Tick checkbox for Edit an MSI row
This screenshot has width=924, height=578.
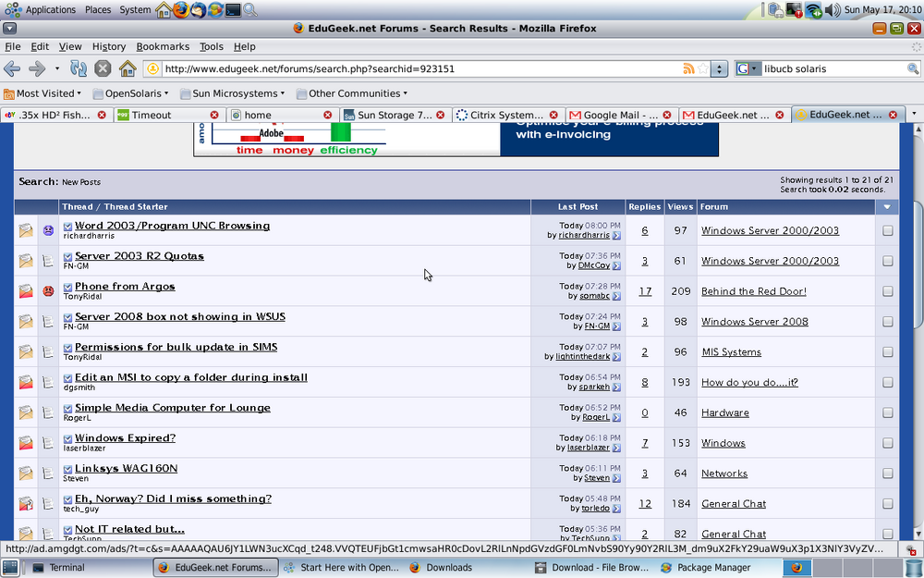[887, 382]
